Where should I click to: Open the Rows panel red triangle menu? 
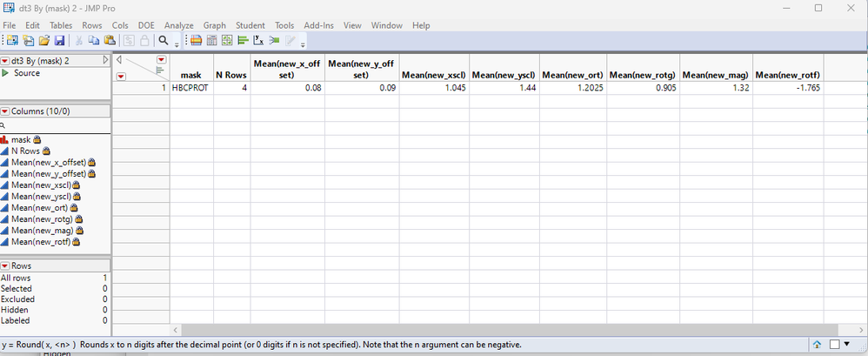point(5,265)
